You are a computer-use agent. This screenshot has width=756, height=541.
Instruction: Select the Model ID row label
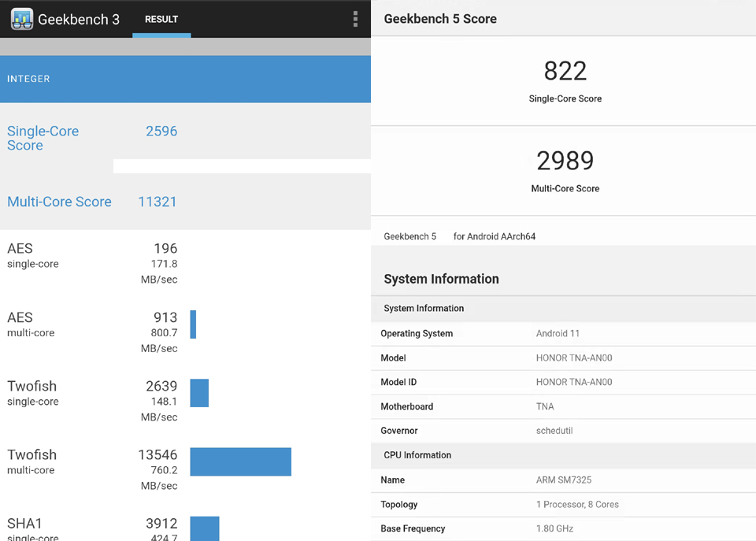coord(398,383)
